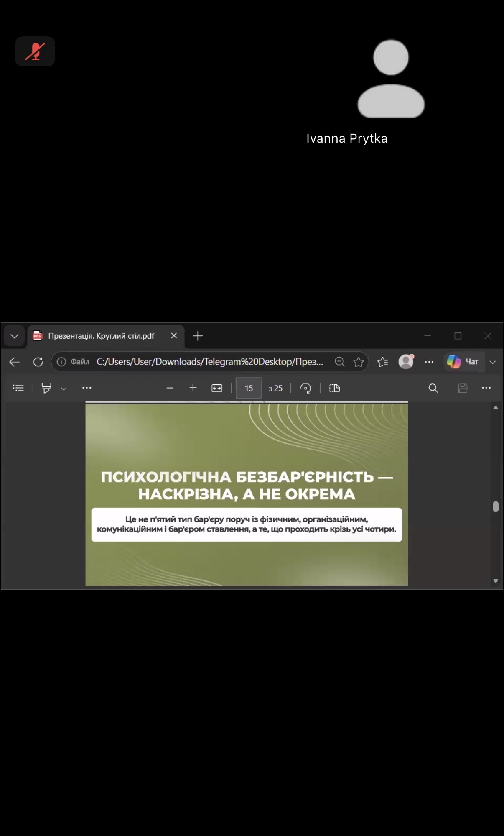Click the page number field showing 15
Screen dimensions: 504x836
coord(249,388)
